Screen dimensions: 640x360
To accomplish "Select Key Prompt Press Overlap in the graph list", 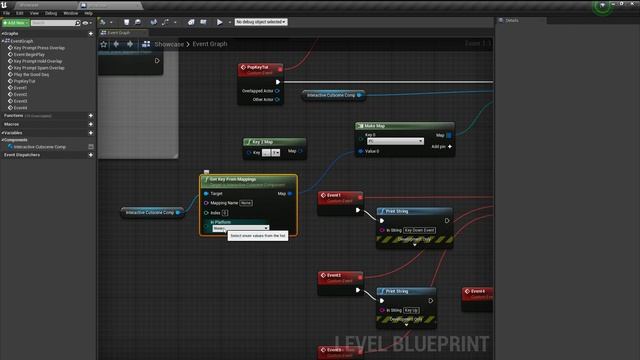I will click(x=39, y=48).
